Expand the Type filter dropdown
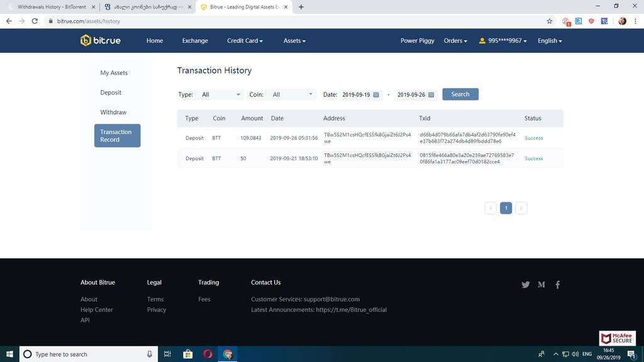The width and height of the screenshot is (644, 362). pyautogui.click(x=219, y=94)
